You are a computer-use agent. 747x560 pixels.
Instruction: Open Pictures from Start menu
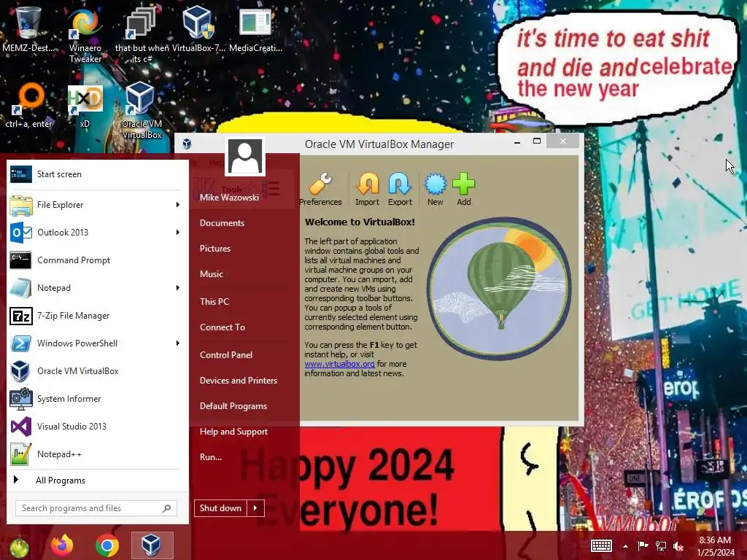(215, 249)
